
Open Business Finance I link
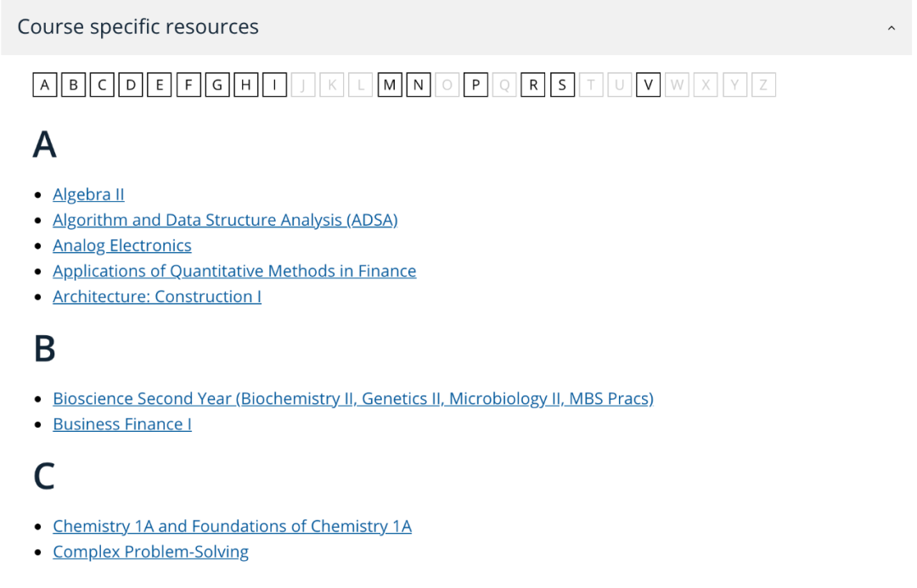click(x=122, y=423)
